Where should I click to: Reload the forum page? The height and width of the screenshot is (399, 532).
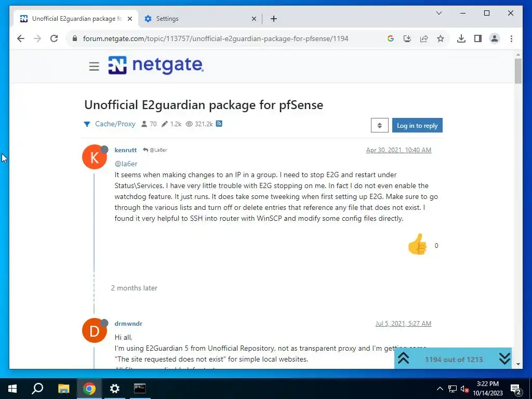point(54,38)
